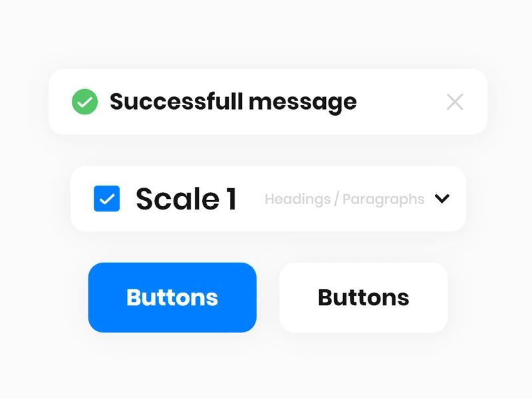Click the black "Buttons" label text
Viewport: 532px width, 399px height.
coord(364,297)
